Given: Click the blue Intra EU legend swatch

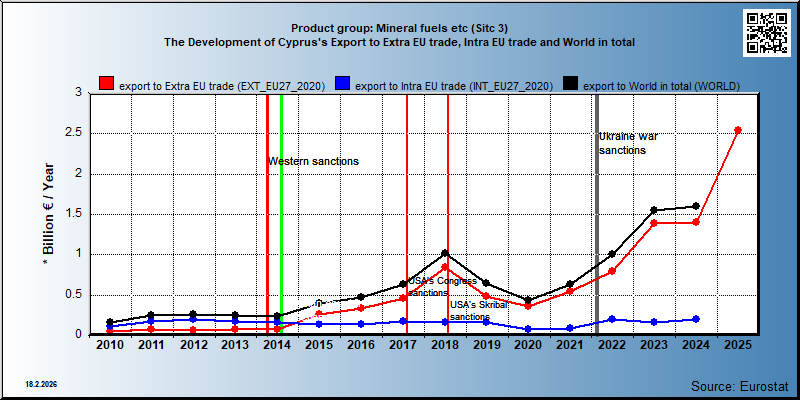Looking at the screenshot, I should coord(343,85).
